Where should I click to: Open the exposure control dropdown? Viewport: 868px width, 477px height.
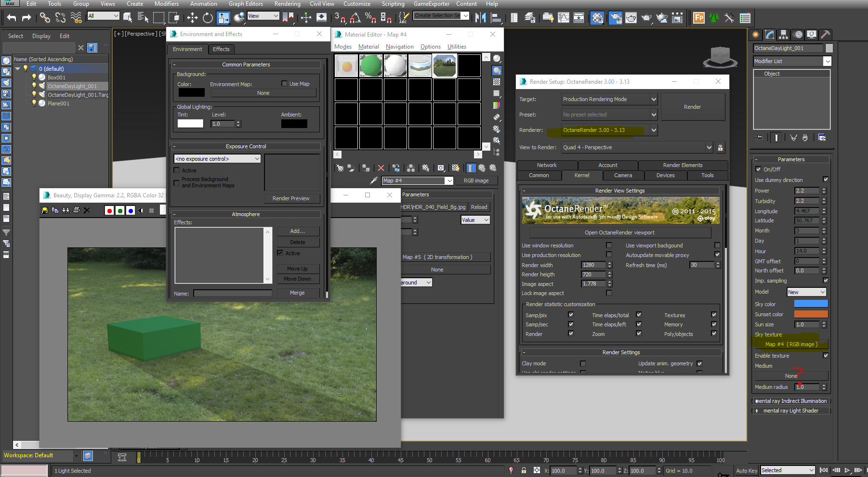tap(217, 159)
